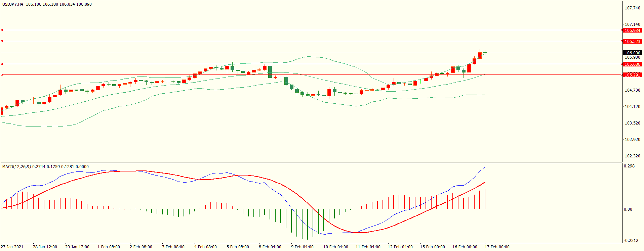Click the 28 Jan 12:00 time label
Screen dimensions: 644x251
(45, 247)
